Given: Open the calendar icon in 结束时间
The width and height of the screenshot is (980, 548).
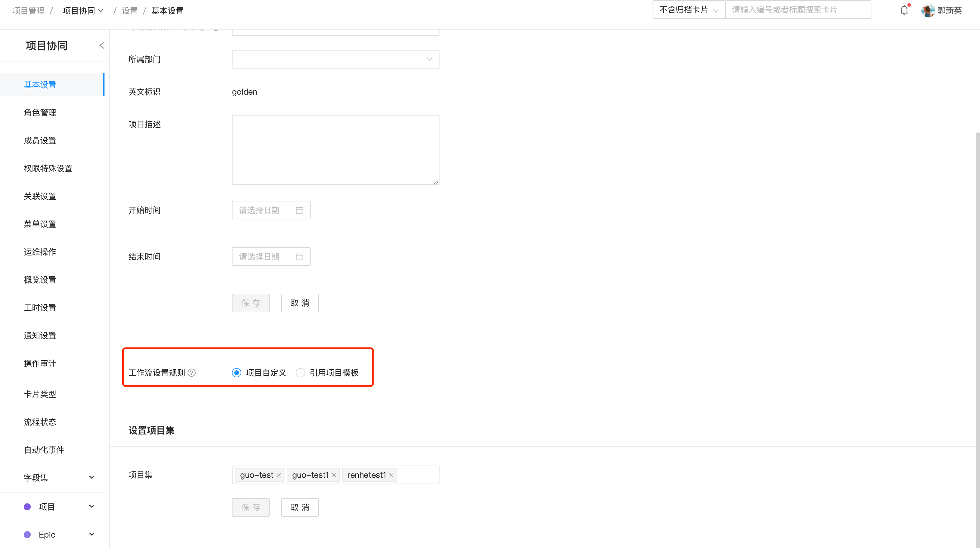Looking at the screenshot, I should [299, 257].
